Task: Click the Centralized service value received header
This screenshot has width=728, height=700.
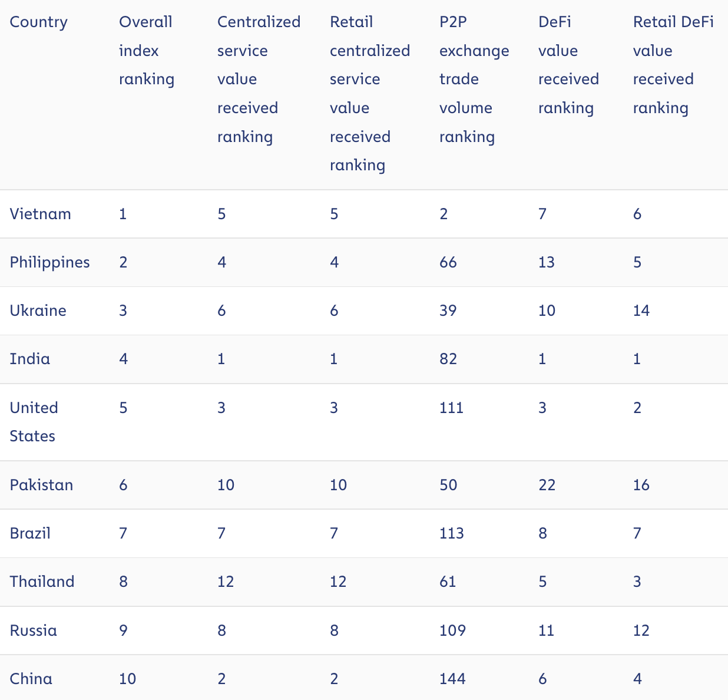Action: 259,80
